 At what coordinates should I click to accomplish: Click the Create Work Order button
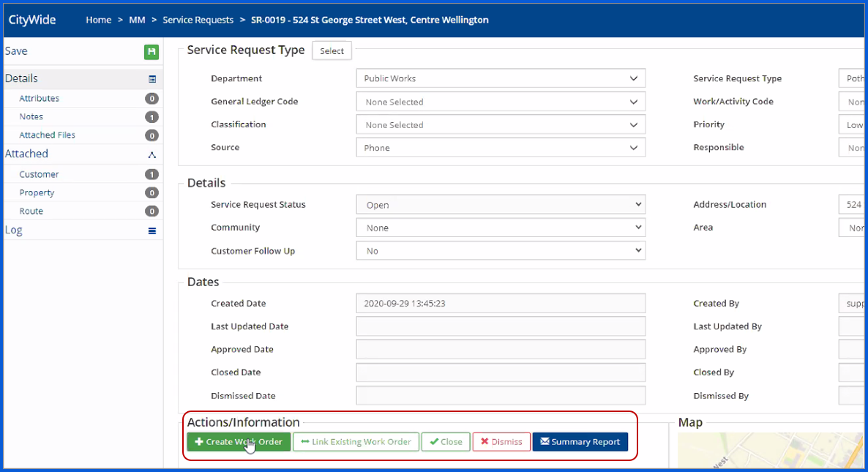pos(239,442)
